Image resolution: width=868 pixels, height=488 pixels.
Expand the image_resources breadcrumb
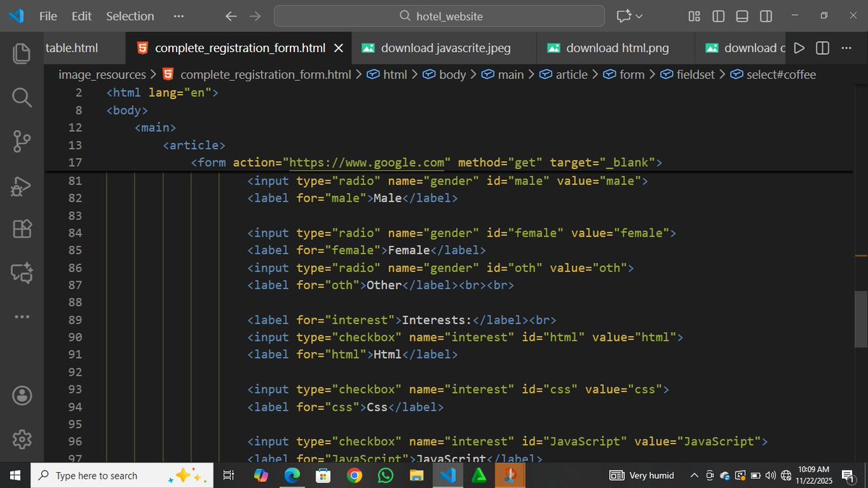102,74
